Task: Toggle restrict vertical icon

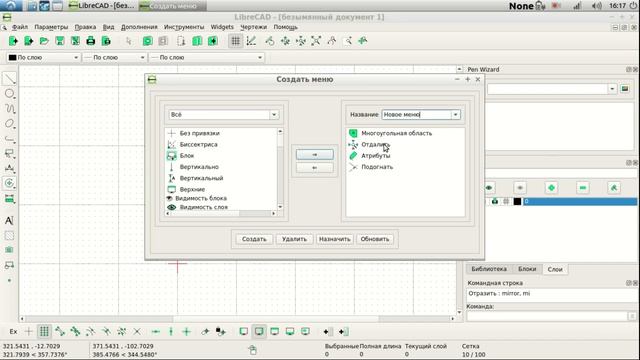Action: 171,331
